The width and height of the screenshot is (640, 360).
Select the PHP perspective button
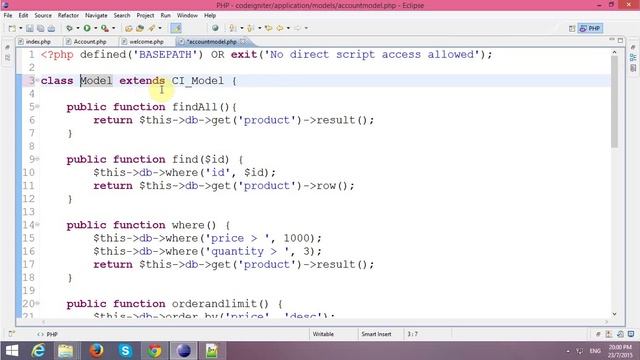coord(590,28)
